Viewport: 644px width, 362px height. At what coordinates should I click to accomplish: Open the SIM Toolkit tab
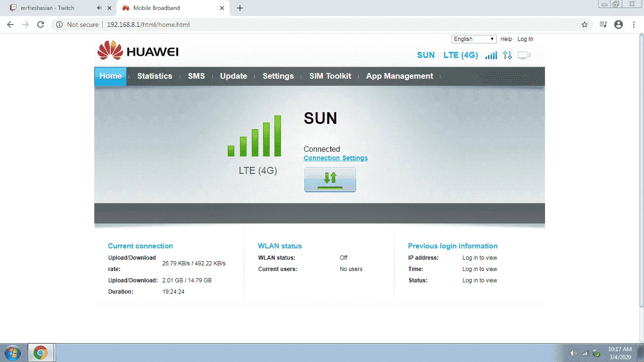[x=330, y=76]
